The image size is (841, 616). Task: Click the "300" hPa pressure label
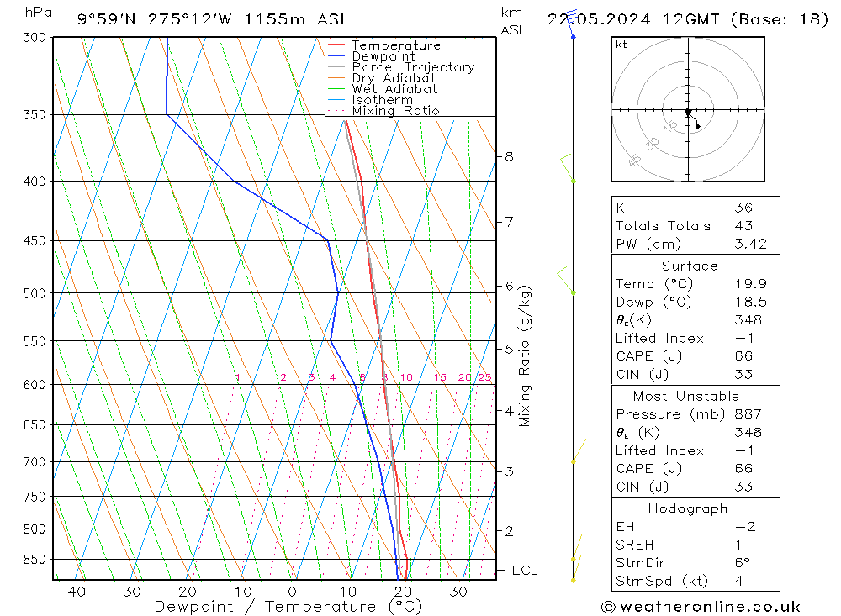[x=34, y=38]
